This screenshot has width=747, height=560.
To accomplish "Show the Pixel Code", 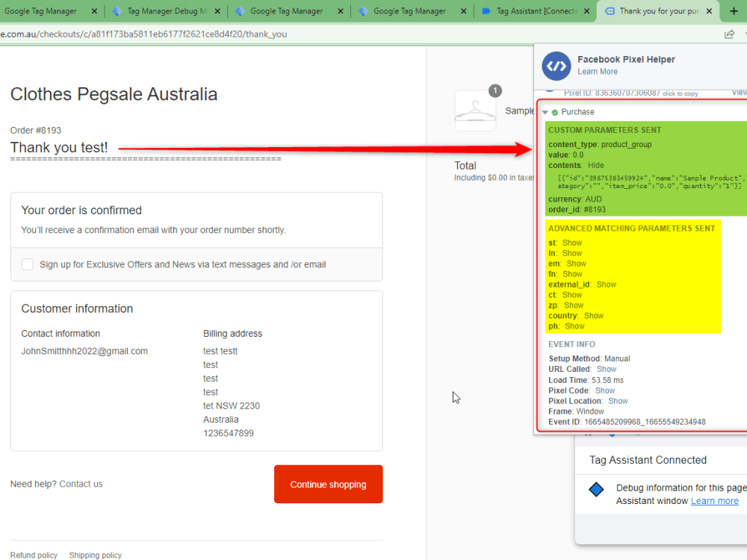I will [x=605, y=391].
